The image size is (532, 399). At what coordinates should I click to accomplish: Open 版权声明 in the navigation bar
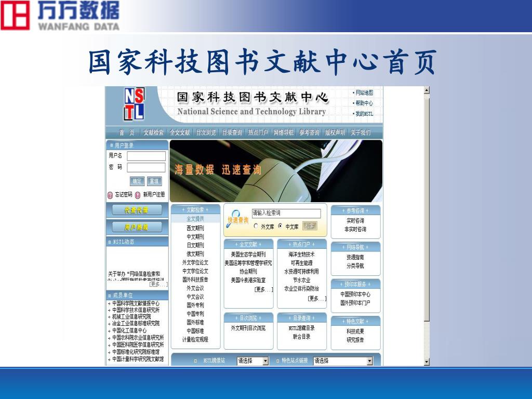tap(335, 132)
